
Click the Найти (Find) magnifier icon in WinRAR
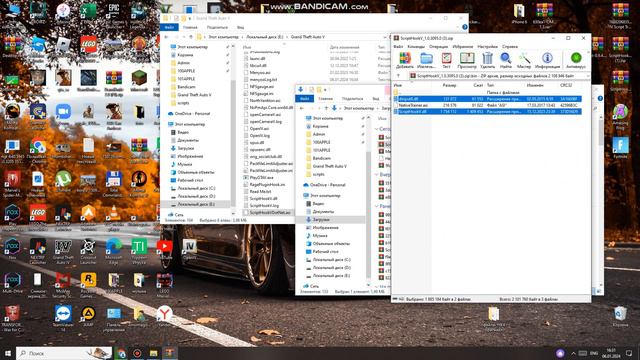pos(506,60)
